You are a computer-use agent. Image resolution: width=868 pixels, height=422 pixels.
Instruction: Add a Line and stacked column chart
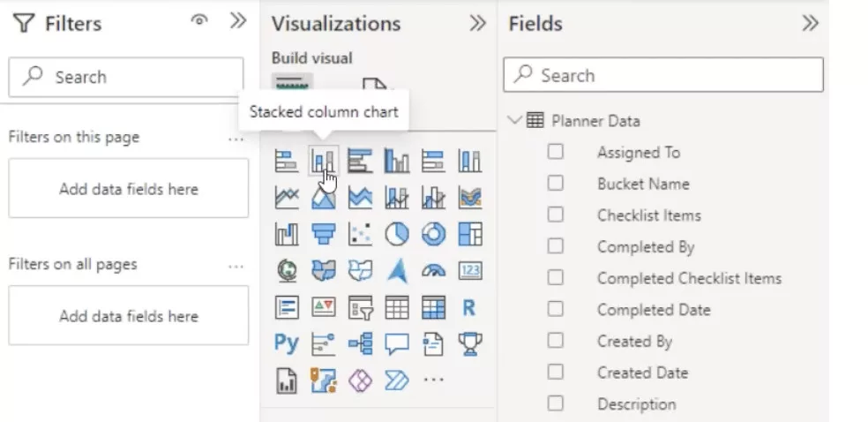point(397,197)
